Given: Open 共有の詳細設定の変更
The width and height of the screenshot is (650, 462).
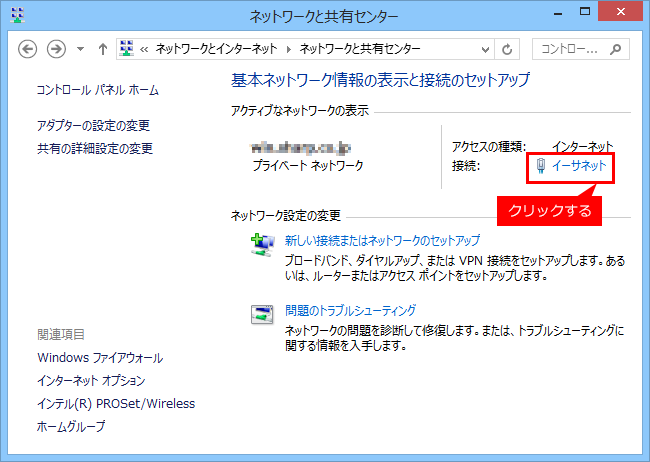Looking at the screenshot, I should click(x=95, y=148).
